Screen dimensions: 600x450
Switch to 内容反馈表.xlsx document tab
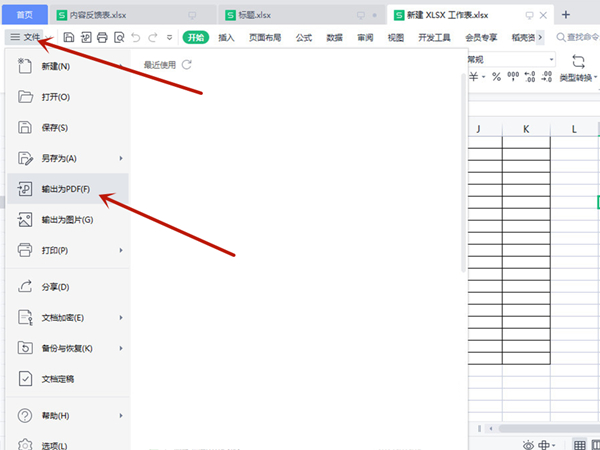coord(107,14)
